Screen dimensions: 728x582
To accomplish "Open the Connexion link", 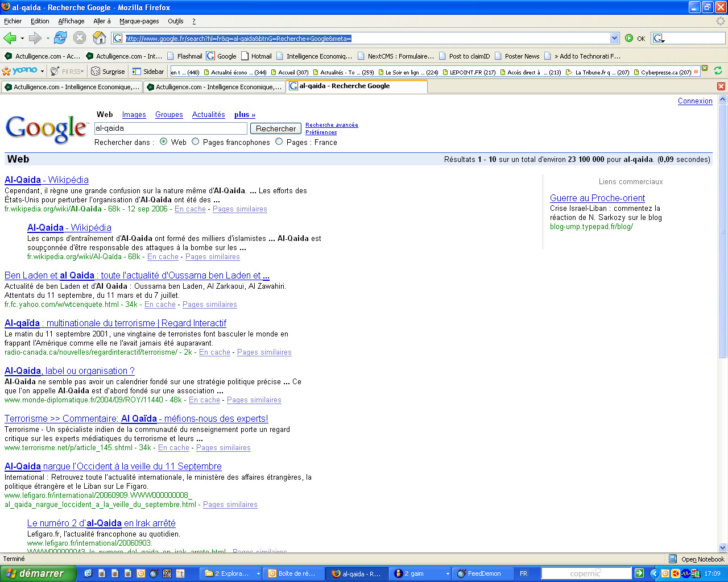I will pyautogui.click(x=695, y=101).
